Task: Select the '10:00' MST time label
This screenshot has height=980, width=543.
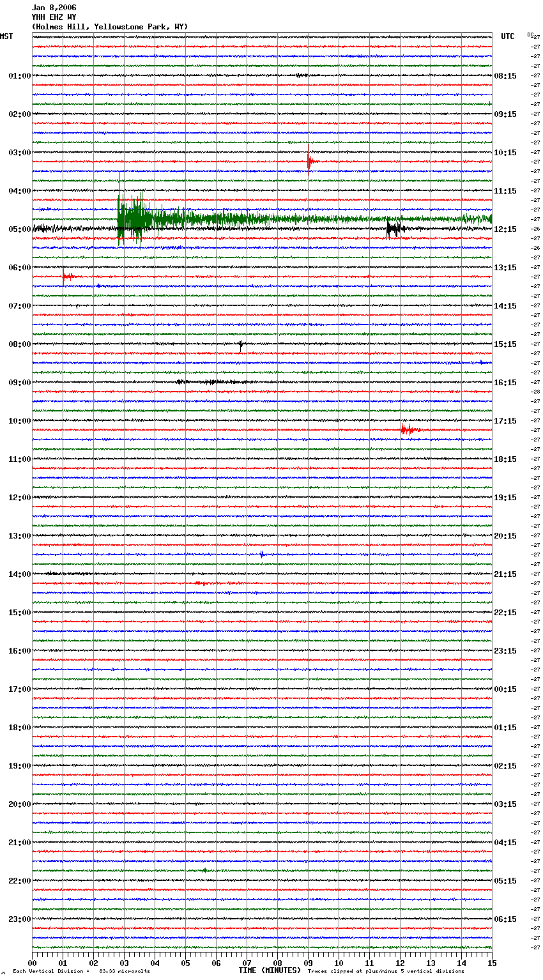Action: click(20, 421)
